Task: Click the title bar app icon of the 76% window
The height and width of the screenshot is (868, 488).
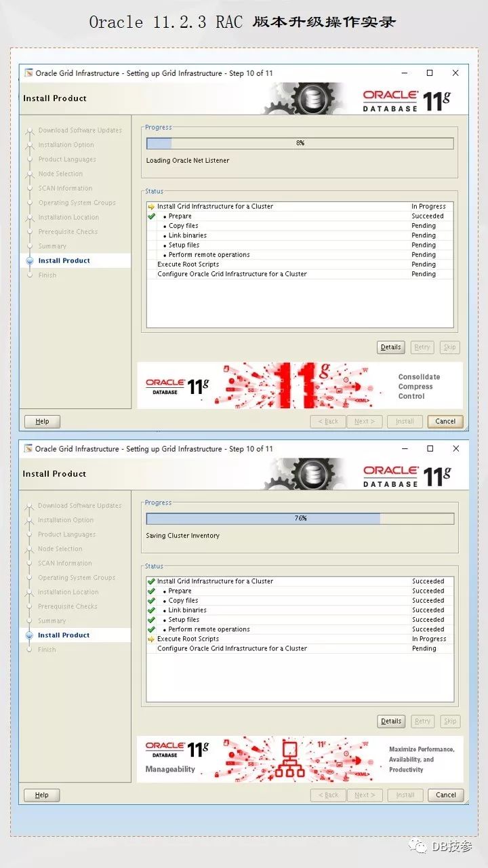Action: (28, 449)
